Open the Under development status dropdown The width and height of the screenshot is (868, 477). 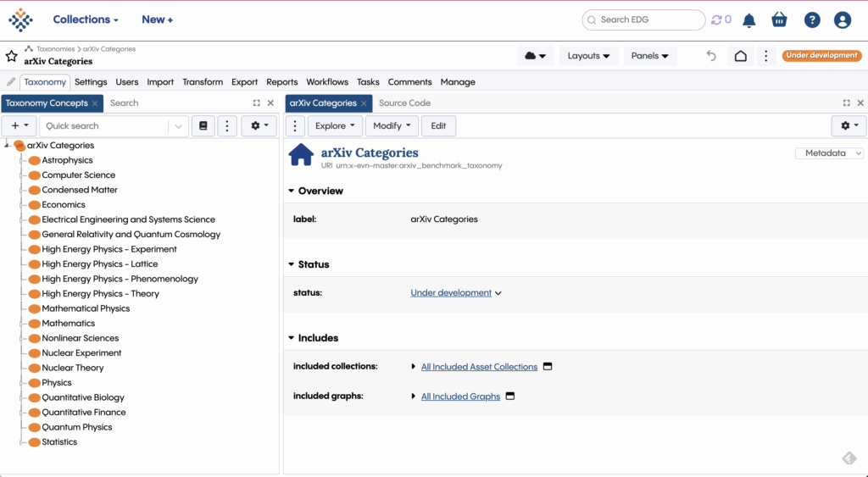point(456,293)
